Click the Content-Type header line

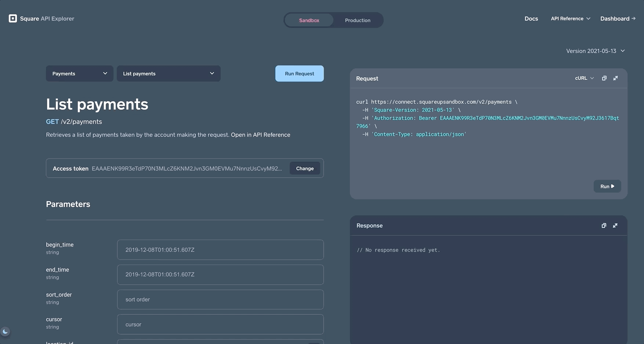coord(414,135)
